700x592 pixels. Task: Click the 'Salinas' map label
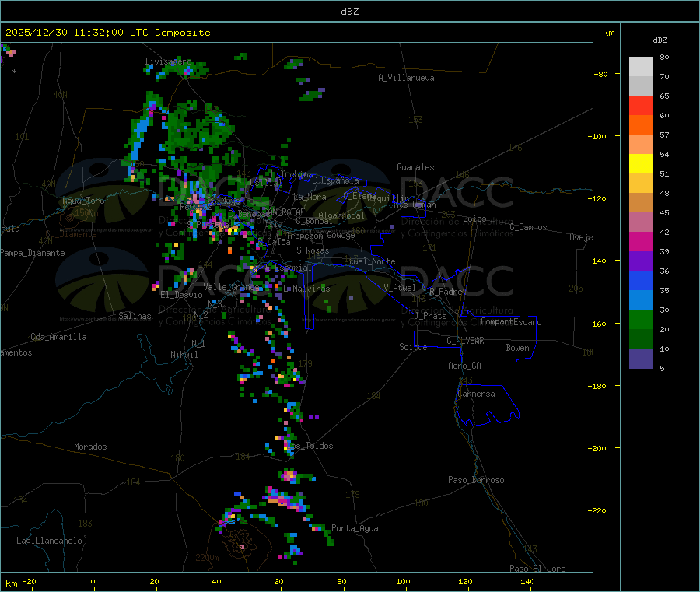pos(135,316)
